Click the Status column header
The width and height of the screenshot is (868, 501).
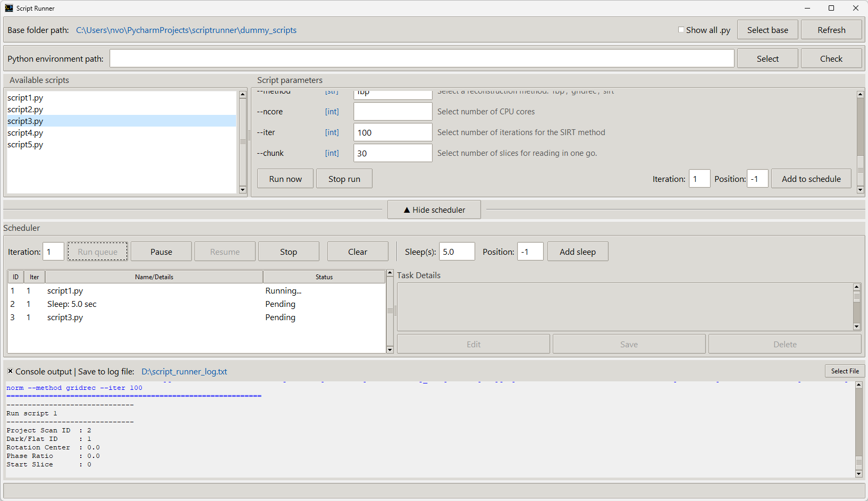point(324,277)
